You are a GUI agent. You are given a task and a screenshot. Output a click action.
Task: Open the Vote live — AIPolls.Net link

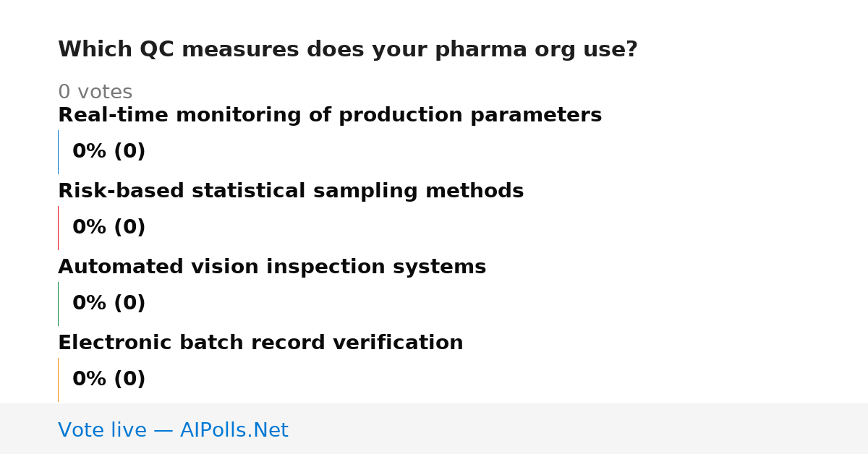click(173, 431)
